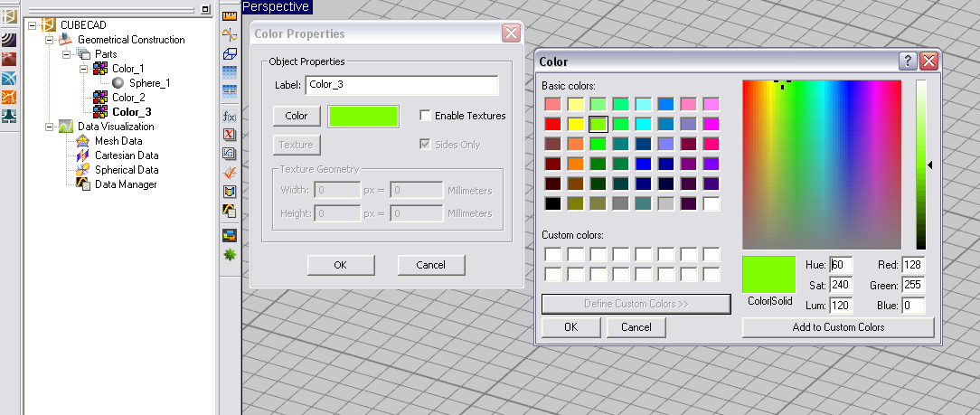The image size is (980, 415).
Task: Collapse the Data Visualization node
Action: 50,127
